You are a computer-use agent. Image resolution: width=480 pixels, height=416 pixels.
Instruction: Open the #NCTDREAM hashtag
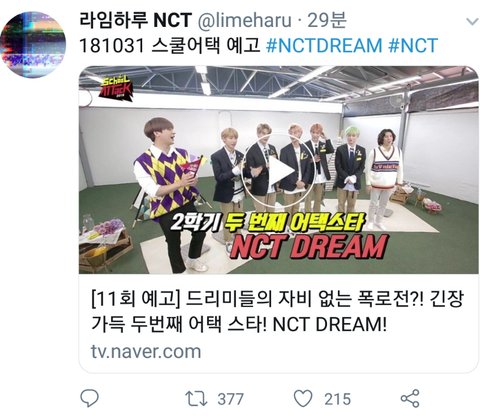pos(324,46)
